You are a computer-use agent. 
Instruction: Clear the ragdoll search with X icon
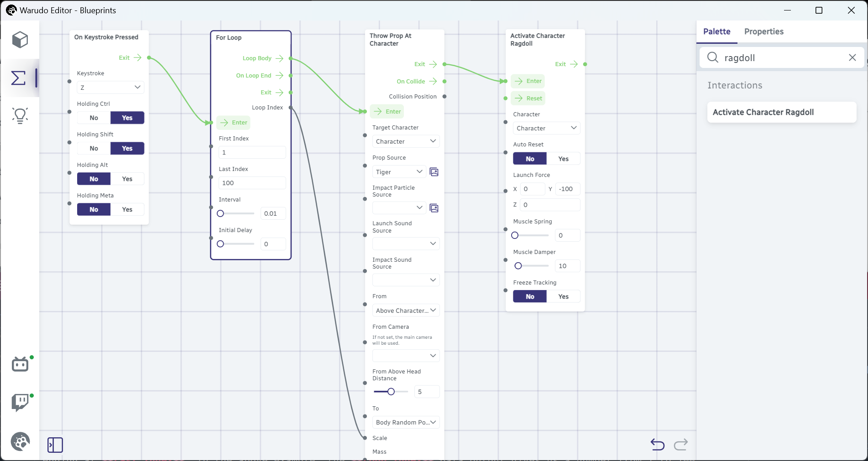coord(852,57)
